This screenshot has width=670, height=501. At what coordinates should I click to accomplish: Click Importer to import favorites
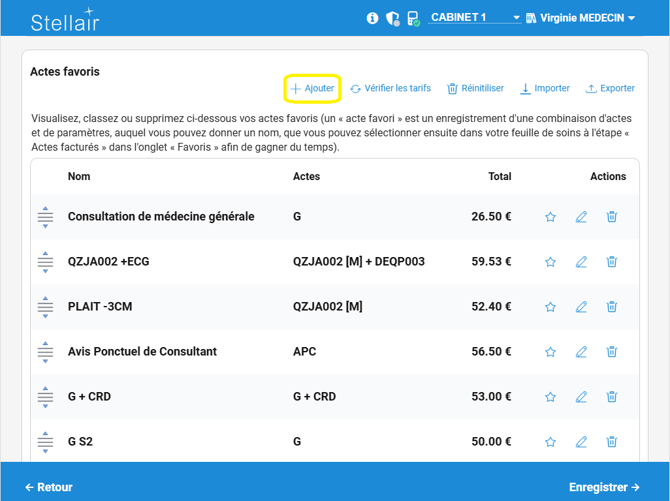(x=545, y=88)
